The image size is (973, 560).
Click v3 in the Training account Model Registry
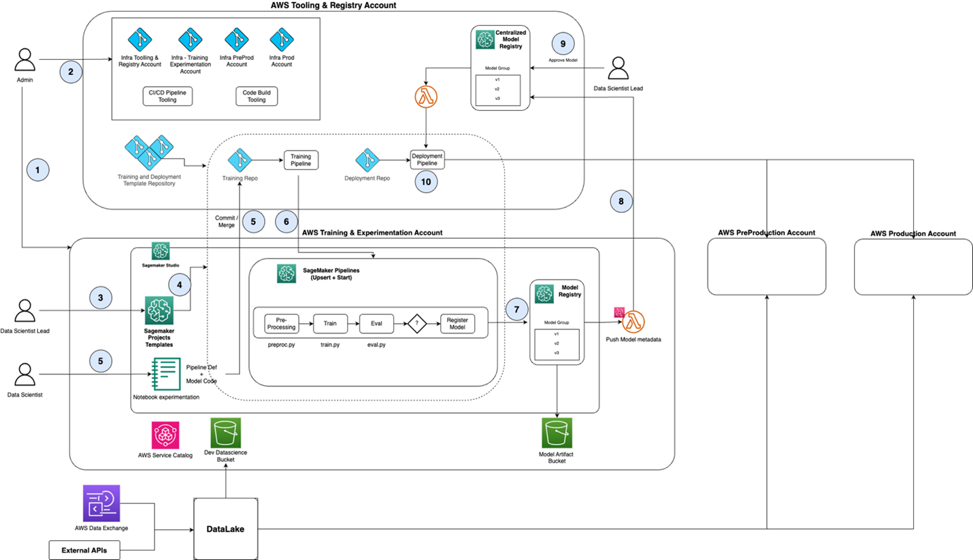click(x=555, y=352)
